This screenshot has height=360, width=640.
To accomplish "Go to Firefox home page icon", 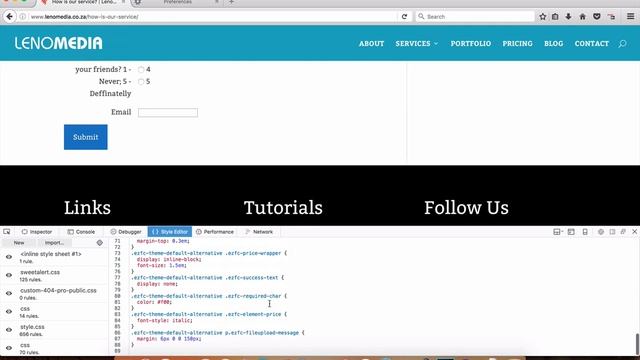I will tap(582, 17).
